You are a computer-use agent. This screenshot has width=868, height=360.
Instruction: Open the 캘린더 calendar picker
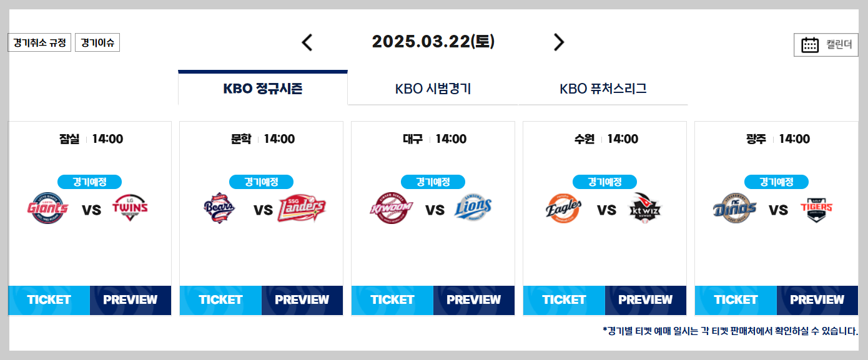[x=826, y=44]
